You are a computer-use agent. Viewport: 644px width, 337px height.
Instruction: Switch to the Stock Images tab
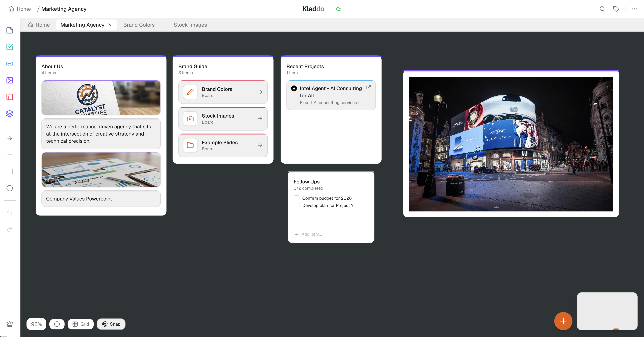(190, 25)
